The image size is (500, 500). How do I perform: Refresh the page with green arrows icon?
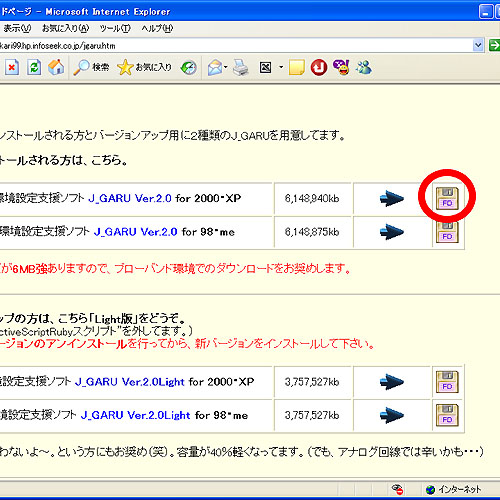(34, 68)
